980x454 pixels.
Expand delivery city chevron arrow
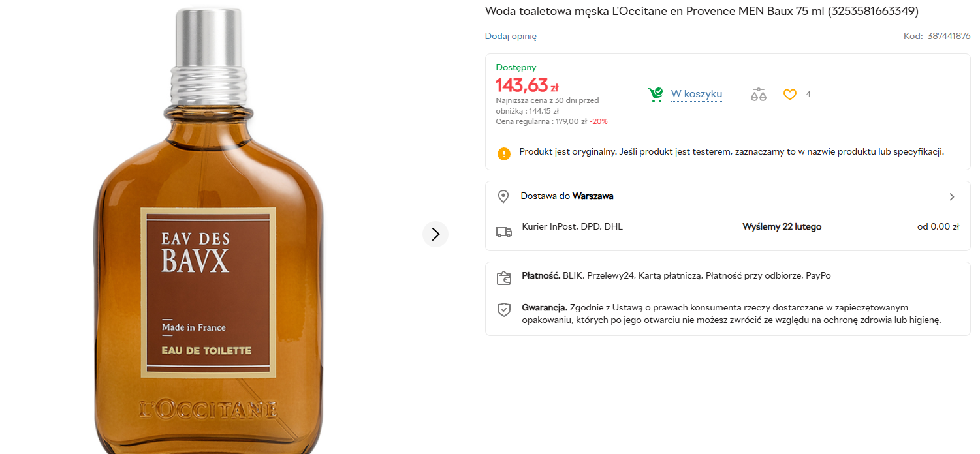point(952,197)
